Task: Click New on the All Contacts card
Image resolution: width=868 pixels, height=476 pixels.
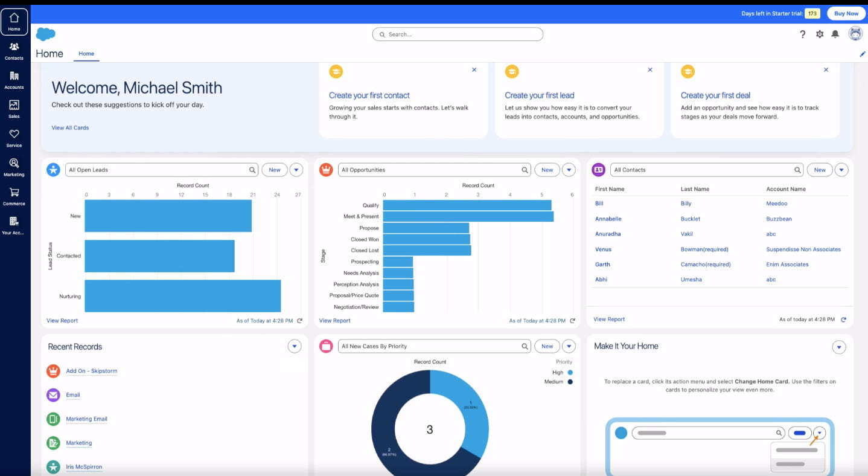Action: click(819, 170)
